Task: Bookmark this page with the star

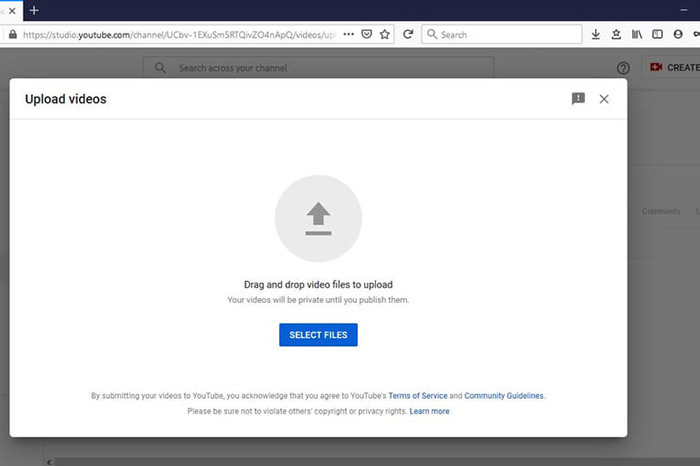Action: (384, 34)
